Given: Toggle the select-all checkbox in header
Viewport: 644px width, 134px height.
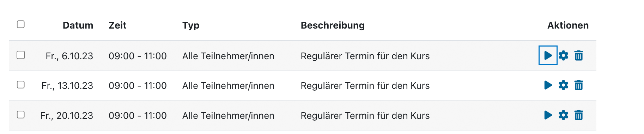Looking at the screenshot, I should pyautogui.click(x=21, y=24).
